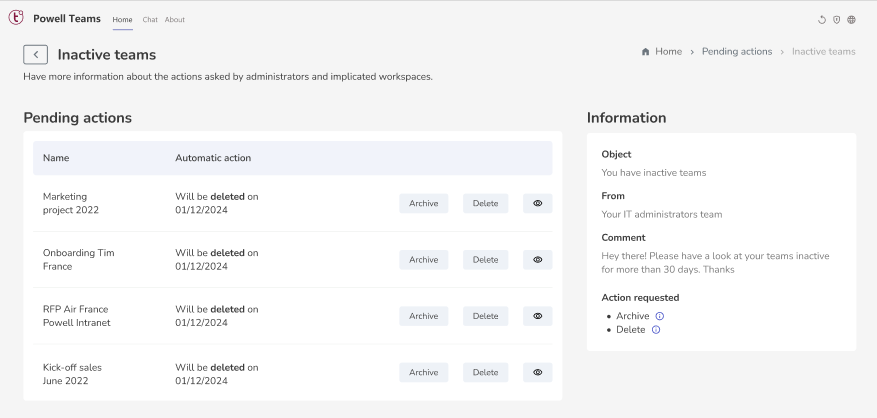
Task: Archive the Onboarding Tim France team
Action: click(423, 260)
